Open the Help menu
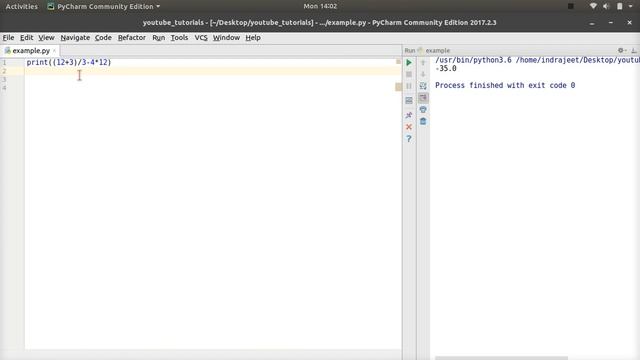This screenshot has height=360, width=640. pos(253,38)
